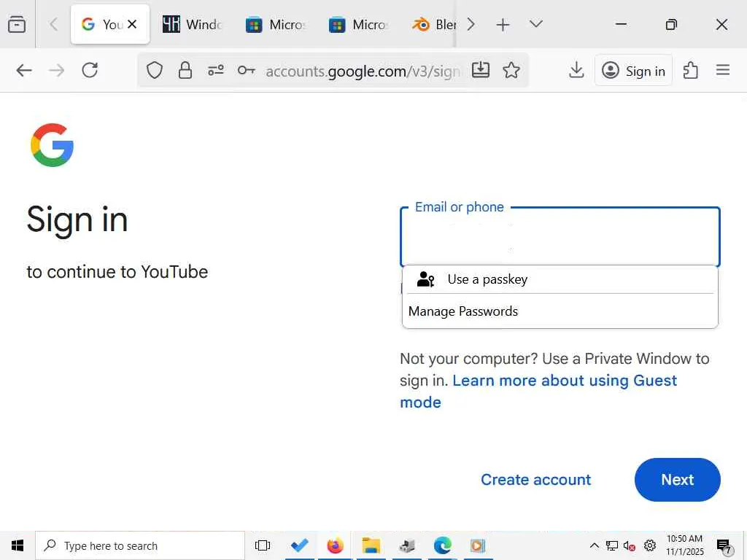This screenshot has height=560, width=747.
Task: Click the Google logo
Action: point(52,145)
